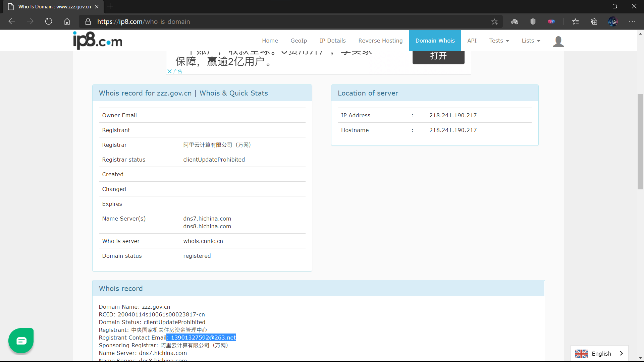The width and height of the screenshot is (644, 362).
Task: Expand the Tests dropdown menu
Action: click(499, 41)
